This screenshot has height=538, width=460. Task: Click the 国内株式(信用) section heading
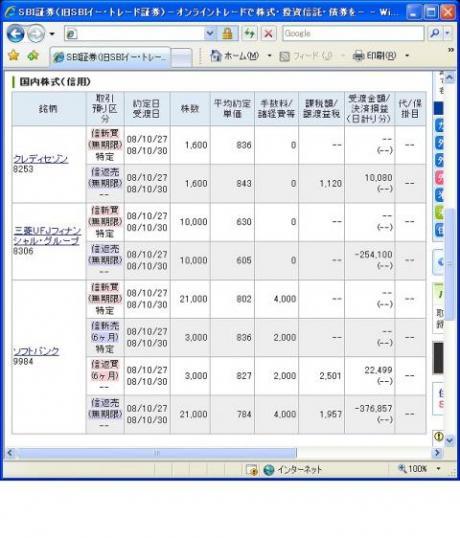(55, 82)
